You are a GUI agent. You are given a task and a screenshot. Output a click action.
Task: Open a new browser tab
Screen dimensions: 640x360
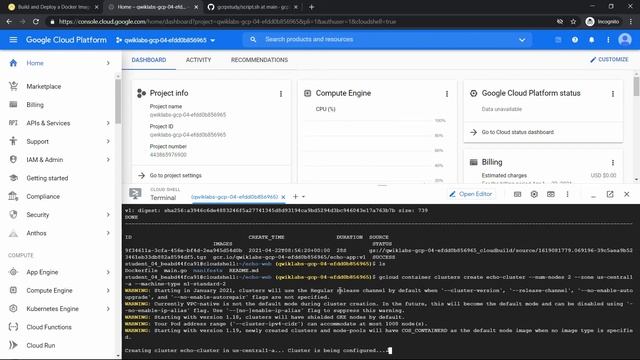311,7
